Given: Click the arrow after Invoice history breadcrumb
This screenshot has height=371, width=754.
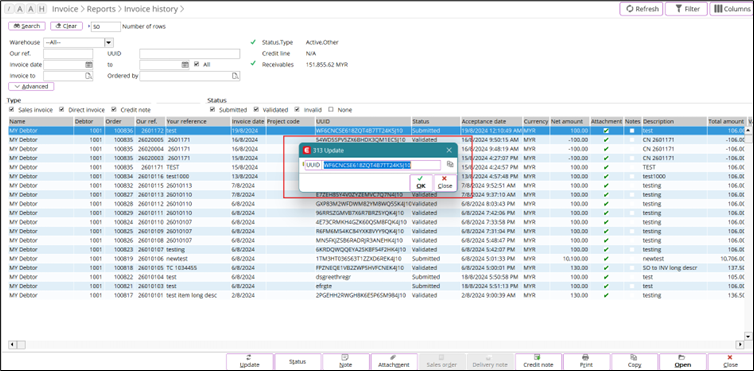Looking at the screenshot, I should point(182,9).
